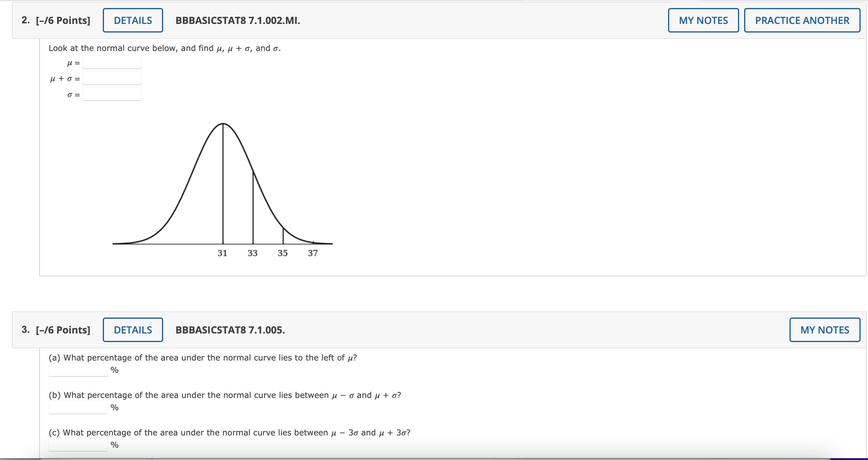868x460 pixels.
Task: Select the BBBASICSTAT8 7.1.005. label
Action: (x=229, y=330)
